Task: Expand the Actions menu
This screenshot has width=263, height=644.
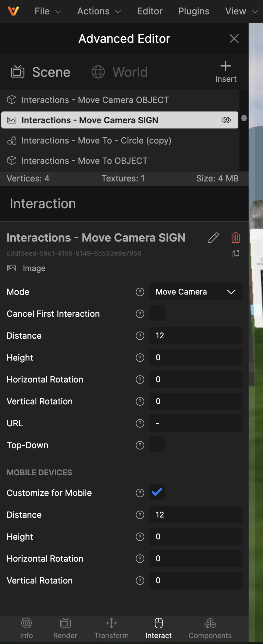Action: pyautogui.click(x=99, y=11)
